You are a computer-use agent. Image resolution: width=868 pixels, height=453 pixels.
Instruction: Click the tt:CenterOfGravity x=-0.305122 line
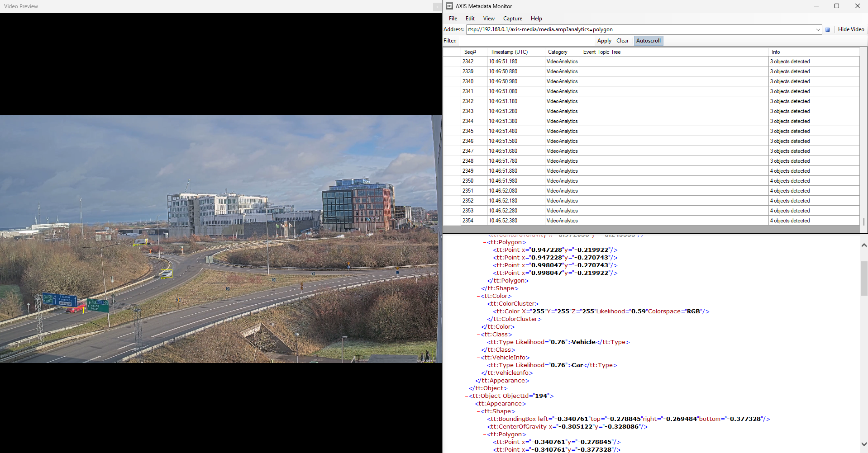pos(567,427)
